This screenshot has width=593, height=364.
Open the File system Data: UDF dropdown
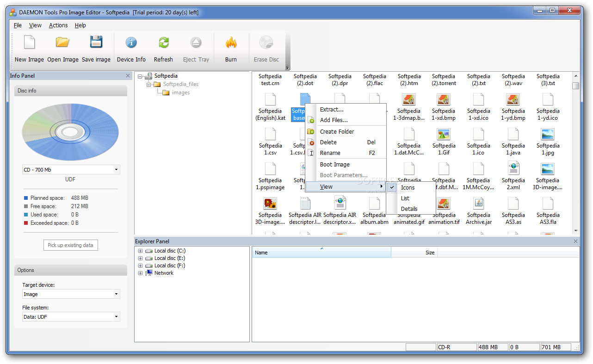116,317
